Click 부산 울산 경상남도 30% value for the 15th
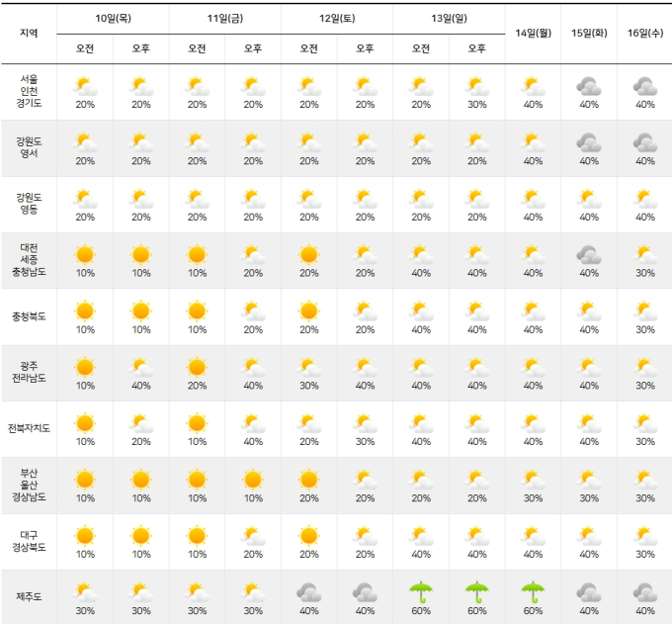This screenshot has width=672, height=624. 589,497
